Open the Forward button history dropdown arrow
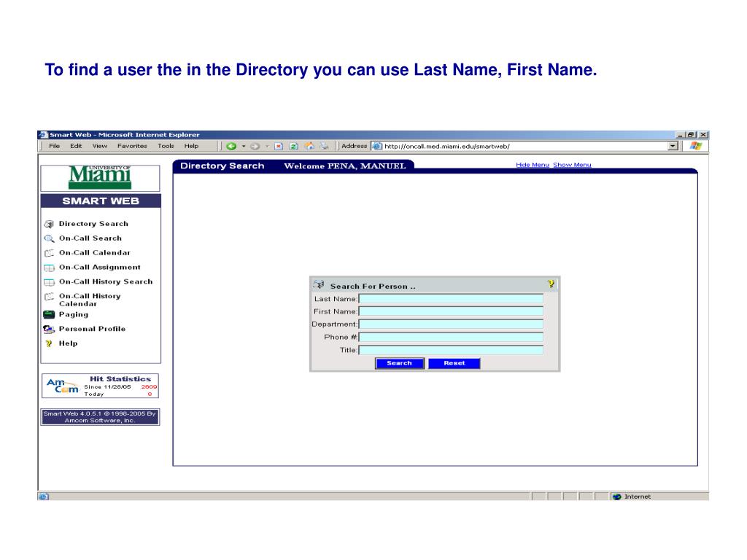The image size is (747, 560). (x=267, y=146)
